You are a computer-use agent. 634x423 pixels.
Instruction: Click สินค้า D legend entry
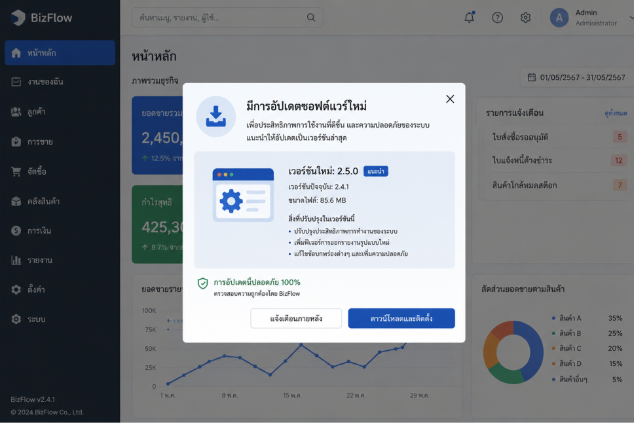tap(567, 364)
